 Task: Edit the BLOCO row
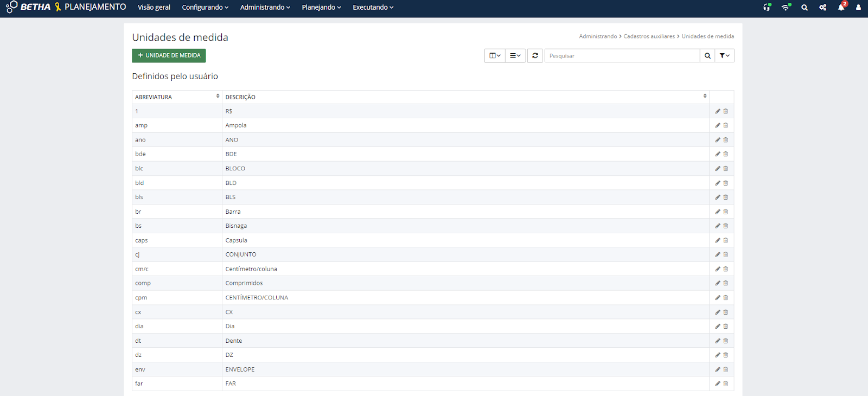point(718,169)
